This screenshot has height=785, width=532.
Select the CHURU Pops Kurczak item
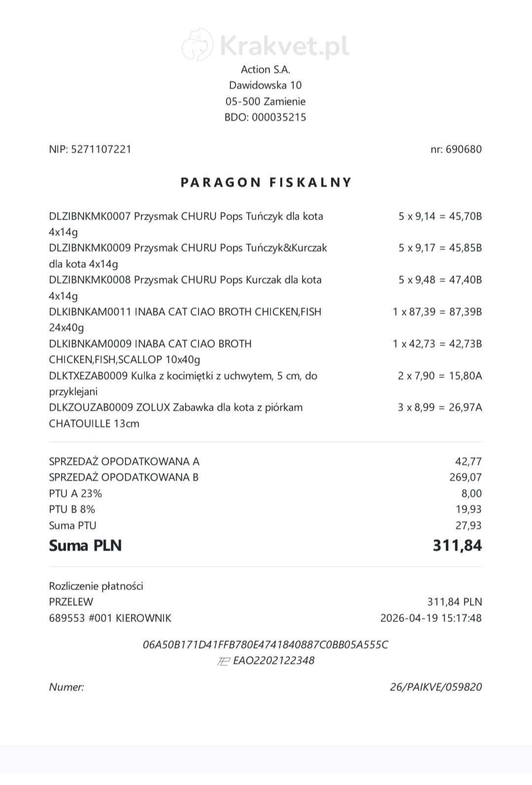pos(266,288)
